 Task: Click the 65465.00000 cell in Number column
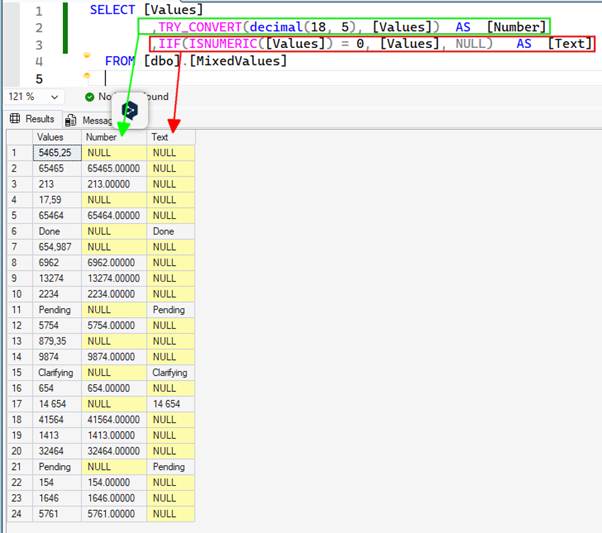[x=114, y=168]
